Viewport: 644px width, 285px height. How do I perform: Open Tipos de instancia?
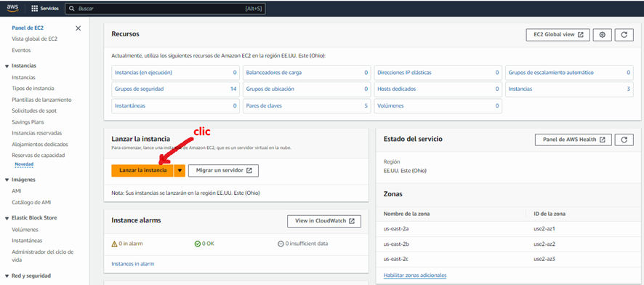(x=33, y=88)
